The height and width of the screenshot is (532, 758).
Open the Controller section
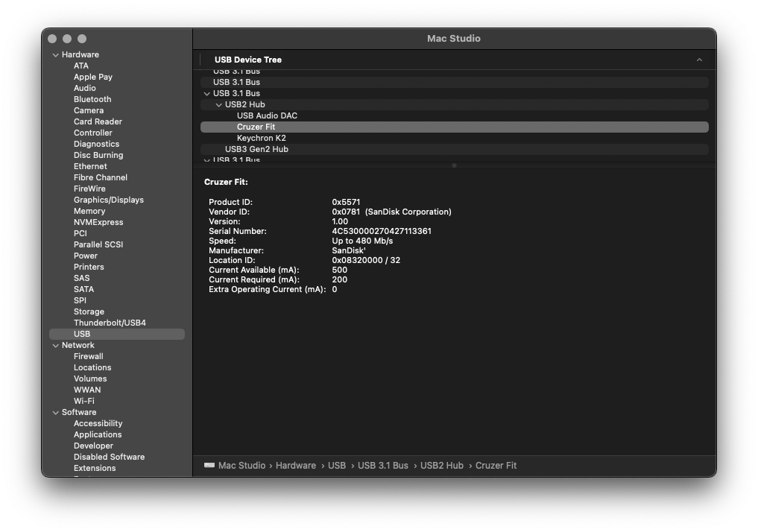[x=93, y=133]
